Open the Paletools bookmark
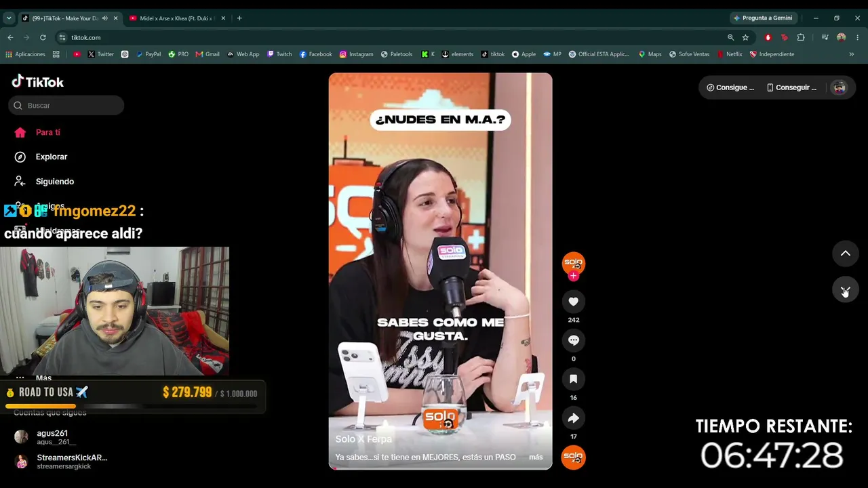Viewport: 868px width, 488px height. 397,54
